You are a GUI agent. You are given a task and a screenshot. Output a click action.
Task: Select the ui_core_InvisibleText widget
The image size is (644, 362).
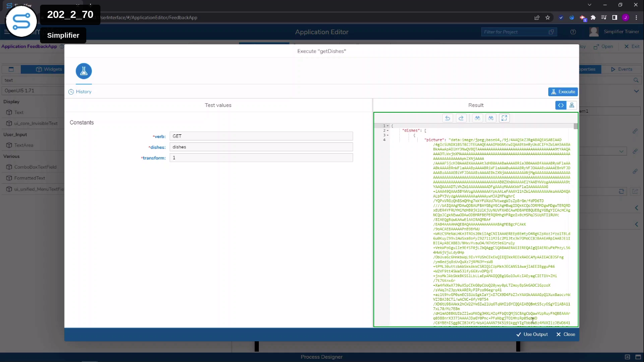tap(36, 123)
